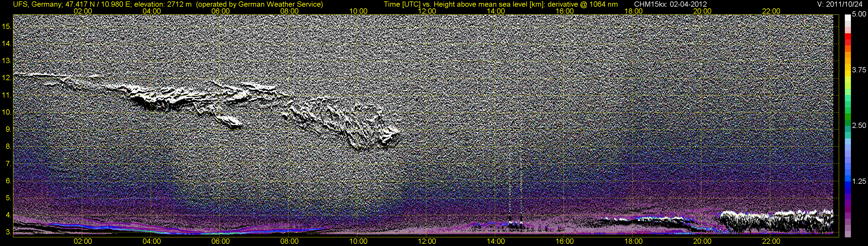This screenshot has height=246, width=868.
Task: Click the 3.75 value on the colorbar
Action: [859, 70]
